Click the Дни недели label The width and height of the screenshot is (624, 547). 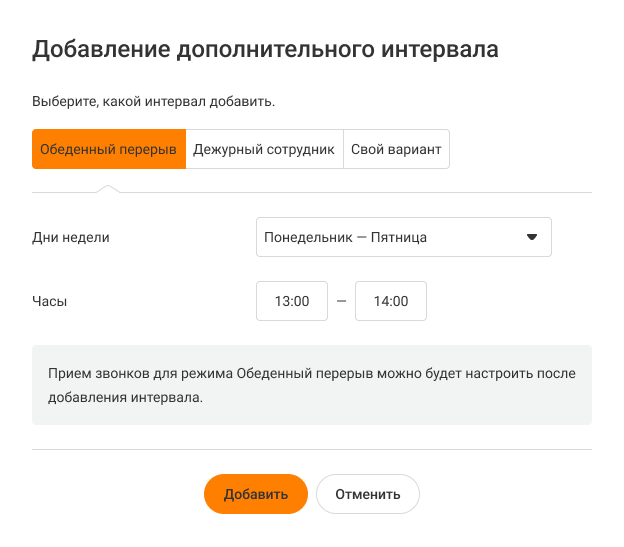[71, 238]
